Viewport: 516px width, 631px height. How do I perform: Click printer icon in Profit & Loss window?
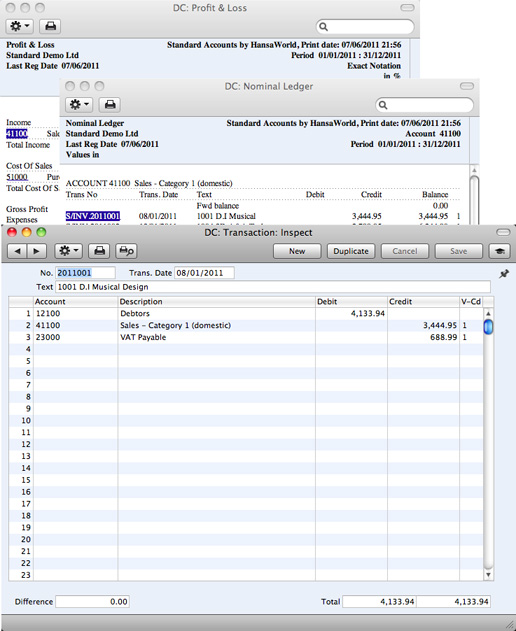click(50, 26)
